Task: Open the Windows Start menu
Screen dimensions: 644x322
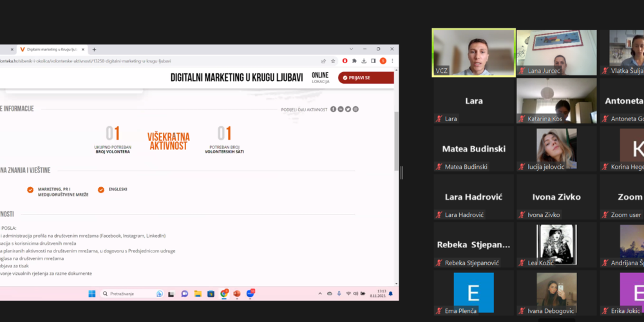Action: (x=91, y=294)
